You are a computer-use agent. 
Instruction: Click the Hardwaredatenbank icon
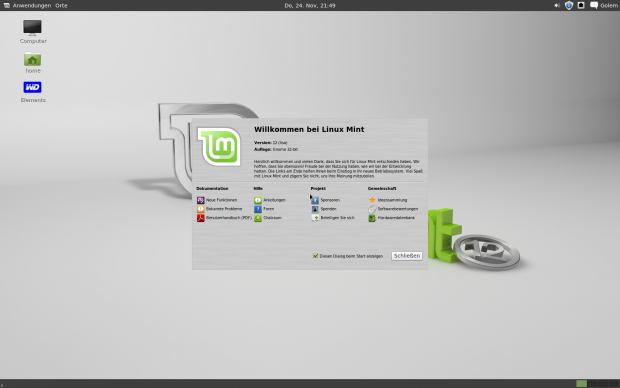point(372,218)
